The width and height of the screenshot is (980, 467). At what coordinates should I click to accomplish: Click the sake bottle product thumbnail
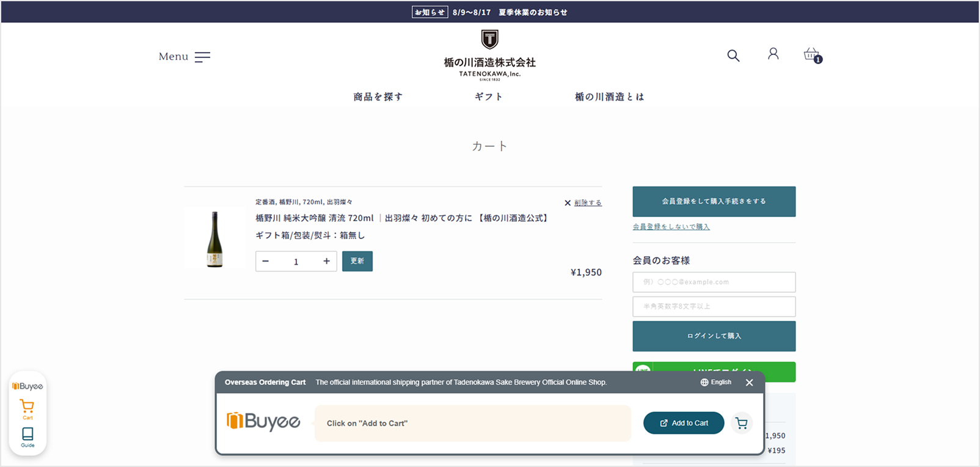214,239
